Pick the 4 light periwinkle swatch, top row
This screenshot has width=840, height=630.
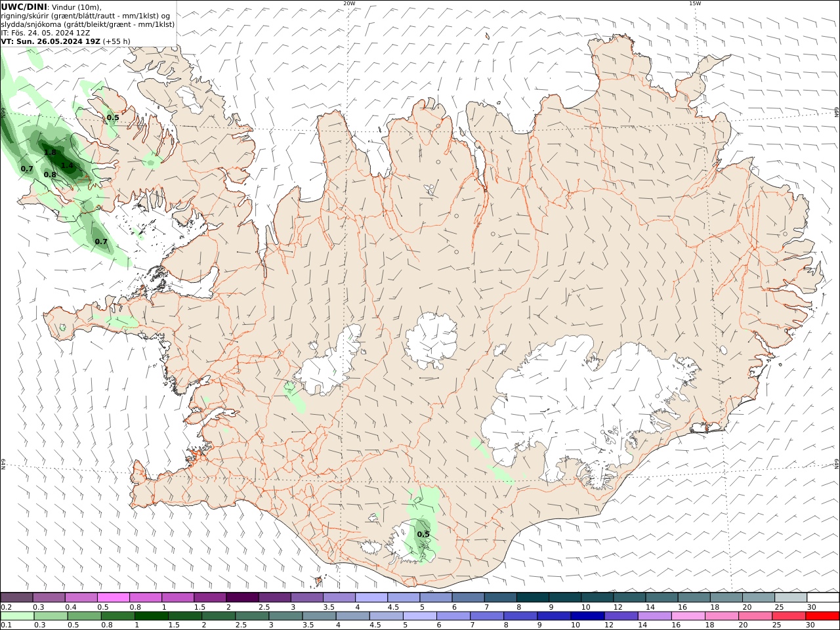[x=371, y=597]
